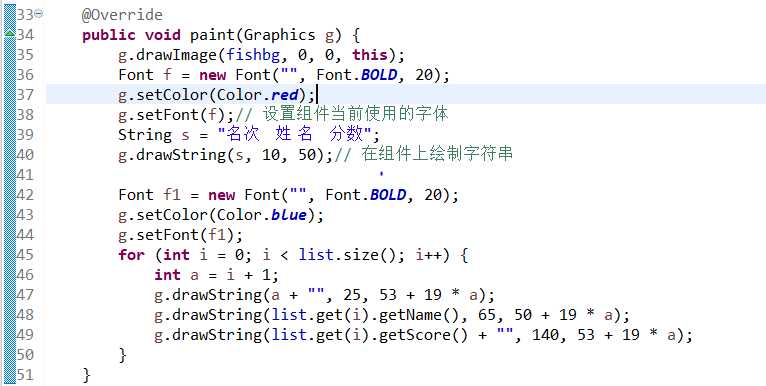Click getScore() call on line 49

pyautogui.click(x=424, y=335)
